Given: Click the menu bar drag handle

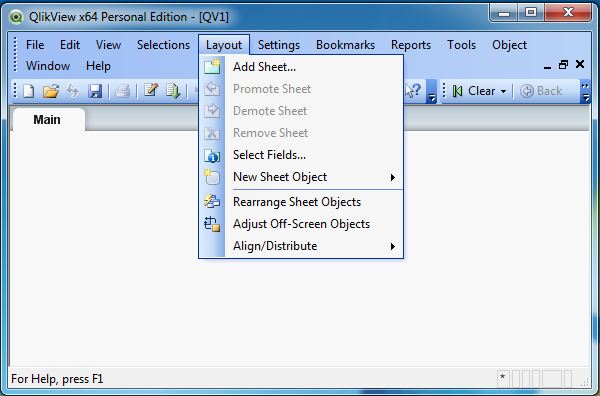Looking at the screenshot, I should click(x=15, y=55).
